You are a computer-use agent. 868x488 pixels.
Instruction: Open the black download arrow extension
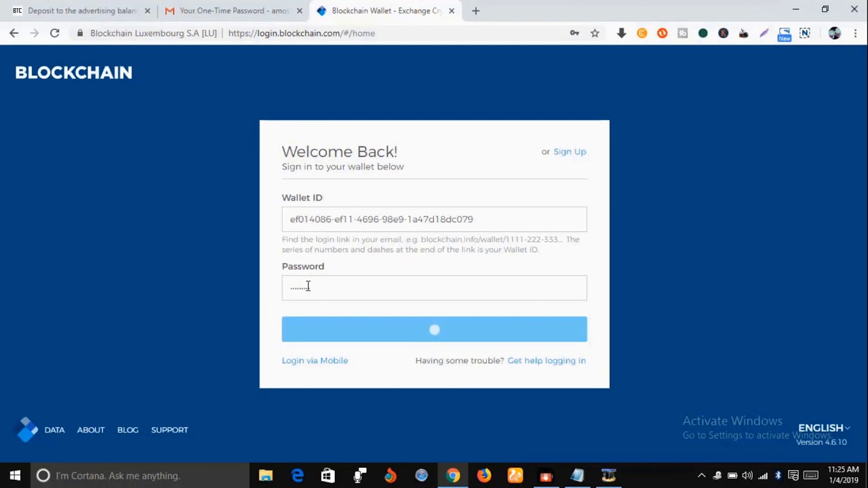click(621, 33)
